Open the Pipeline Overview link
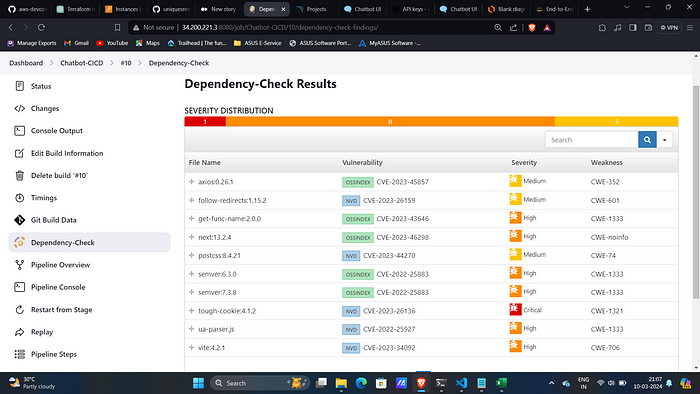Screen dimensions: 700x394 click(60, 265)
